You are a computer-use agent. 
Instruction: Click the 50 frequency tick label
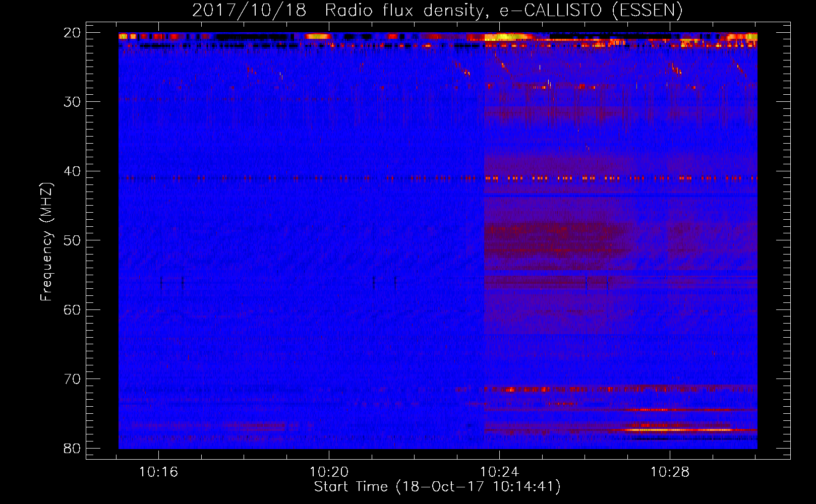coord(73,240)
